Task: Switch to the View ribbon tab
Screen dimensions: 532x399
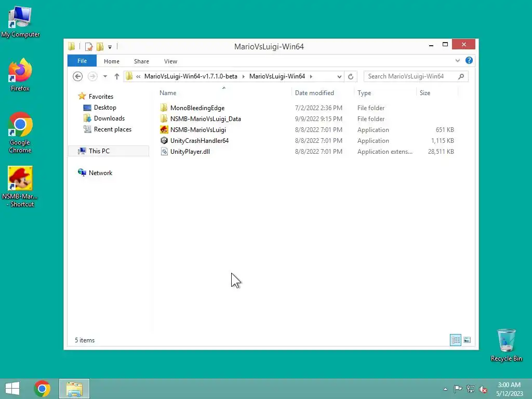Action: coord(170,61)
